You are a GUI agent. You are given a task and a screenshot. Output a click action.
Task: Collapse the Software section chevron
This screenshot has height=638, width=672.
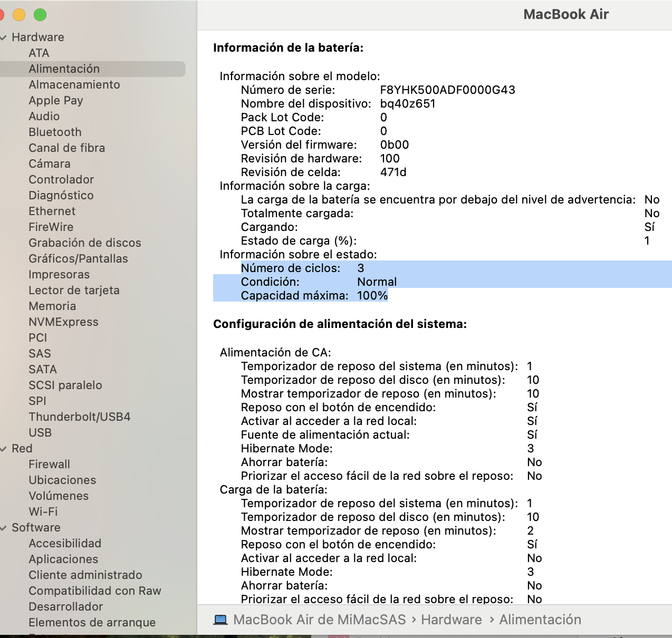(4, 528)
